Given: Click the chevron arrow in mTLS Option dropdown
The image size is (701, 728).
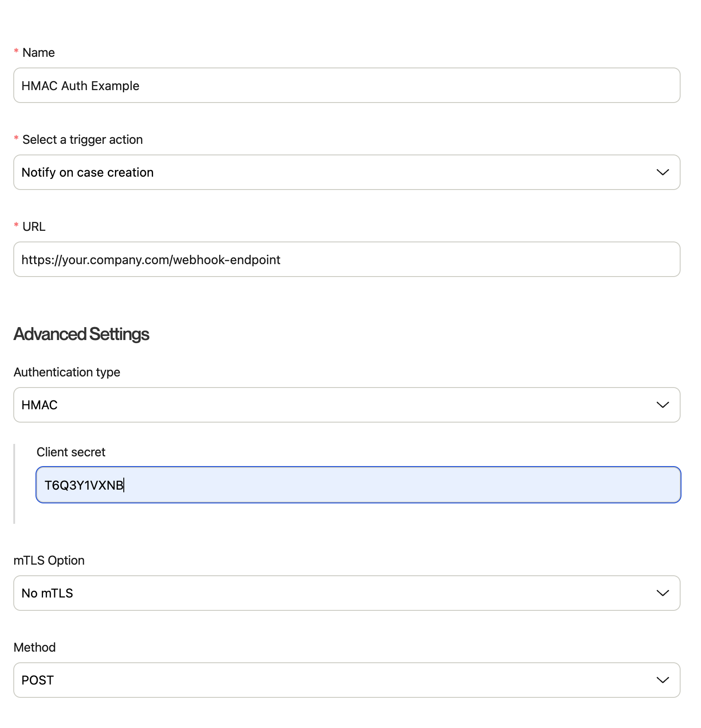Looking at the screenshot, I should pos(662,593).
